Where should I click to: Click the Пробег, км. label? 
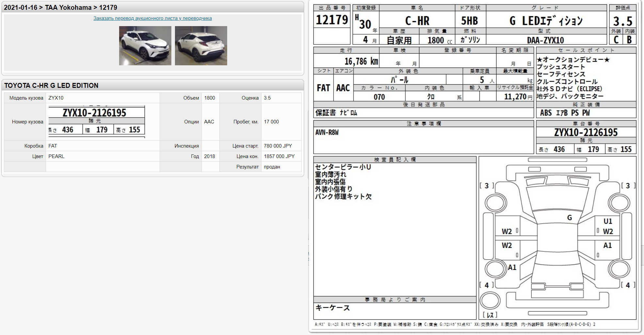click(x=246, y=122)
